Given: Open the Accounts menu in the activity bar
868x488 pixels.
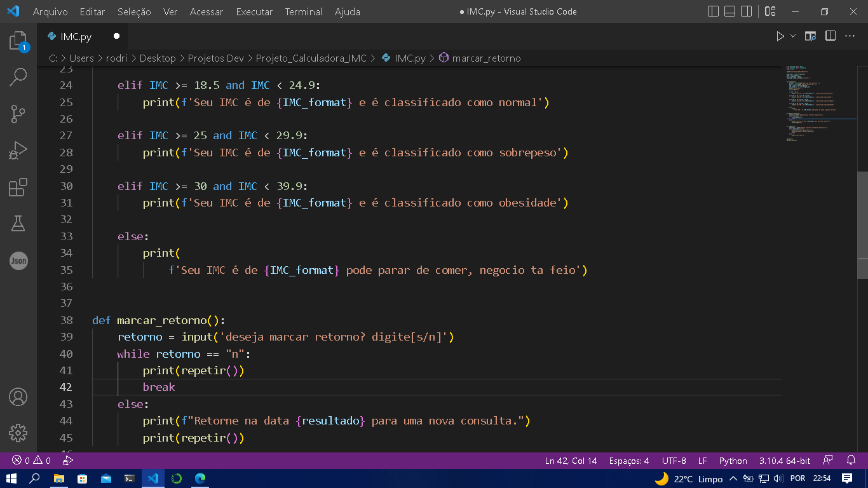Looking at the screenshot, I should click(x=18, y=396).
